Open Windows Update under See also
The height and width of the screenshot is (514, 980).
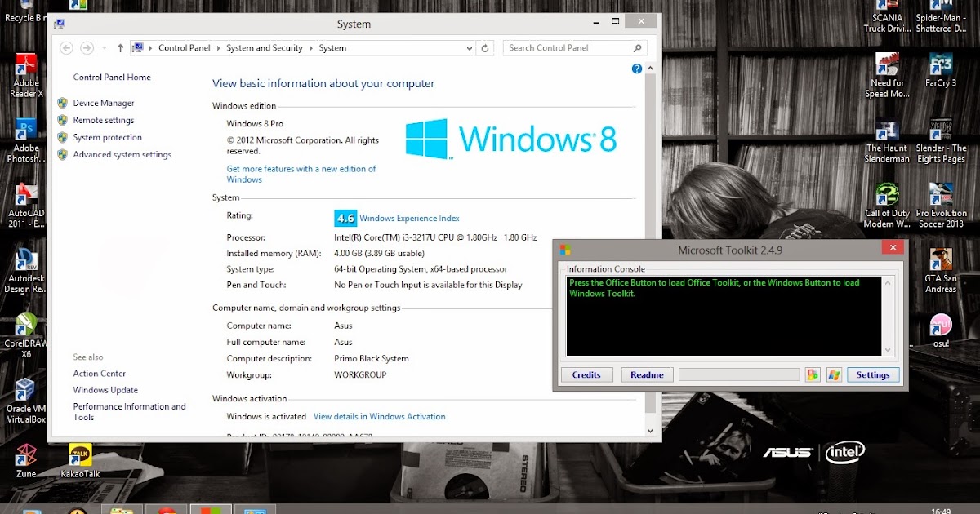(105, 390)
